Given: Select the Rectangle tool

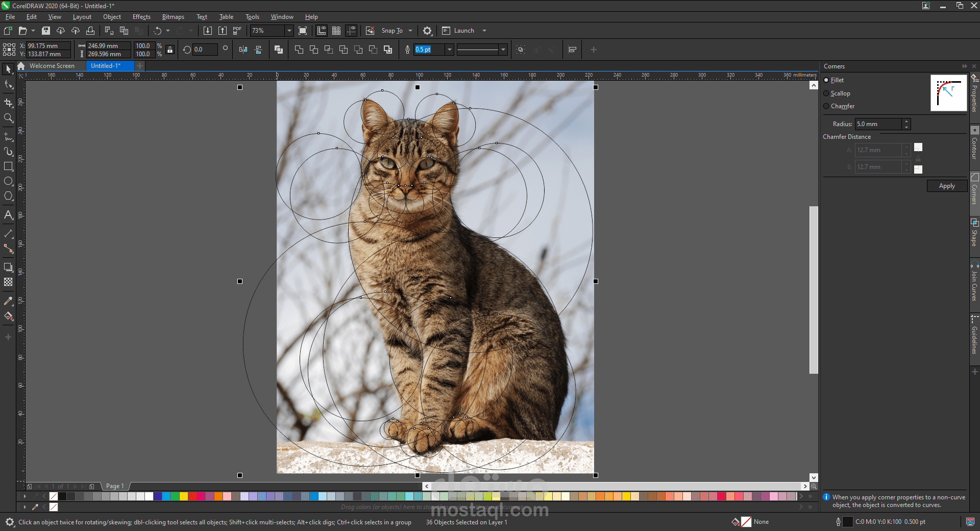Looking at the screenshot, I should pyautogui.click(x=8, y=166).
